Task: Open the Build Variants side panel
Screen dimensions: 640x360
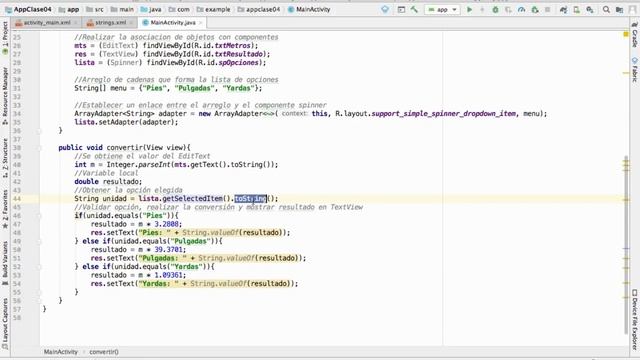Action: coord(5,263)
